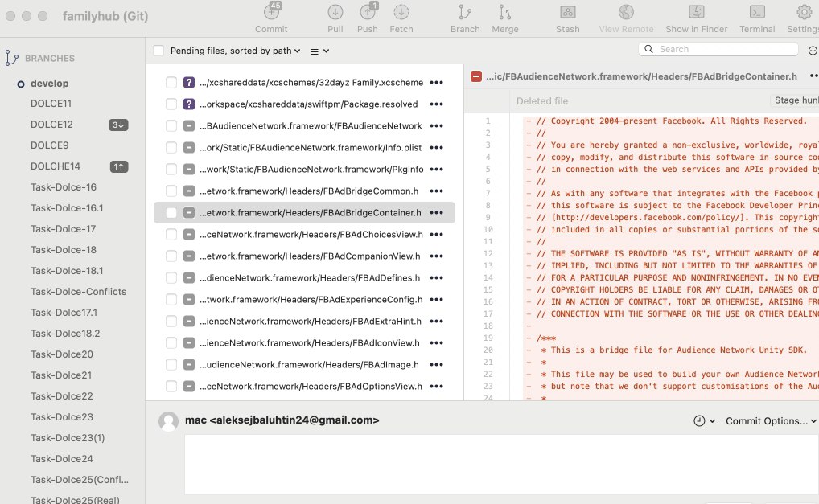This screenshot has width=819, height=504.
Task: Select the Task-Dolce-Conflicts branch
Action: 78,292
